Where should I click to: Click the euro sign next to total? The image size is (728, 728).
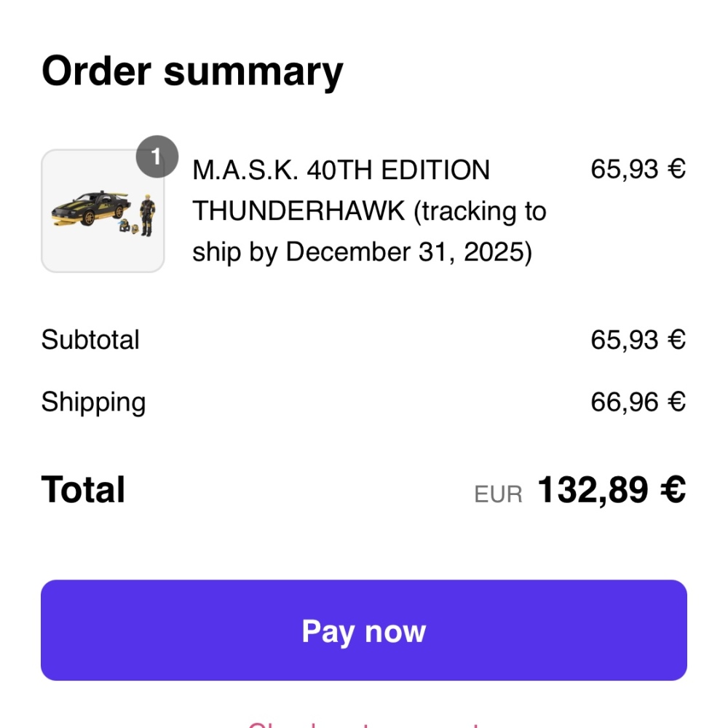pos(673,490)
